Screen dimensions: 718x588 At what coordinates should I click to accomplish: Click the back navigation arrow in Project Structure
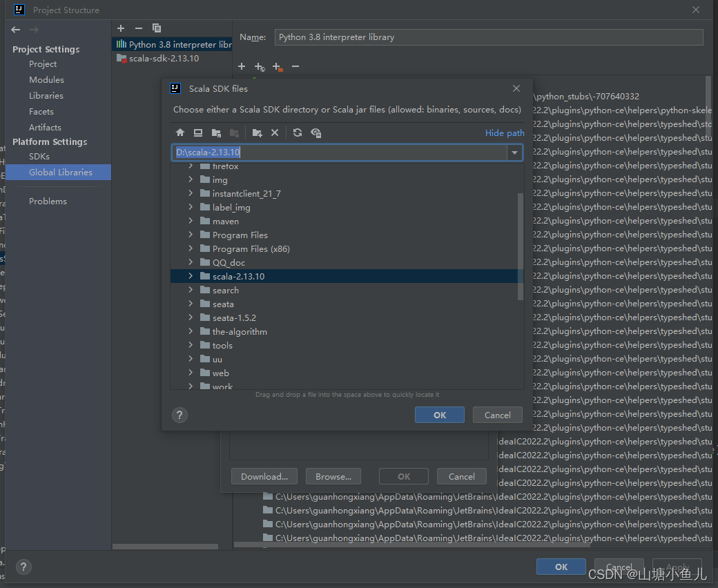click(x=15, y=29)
